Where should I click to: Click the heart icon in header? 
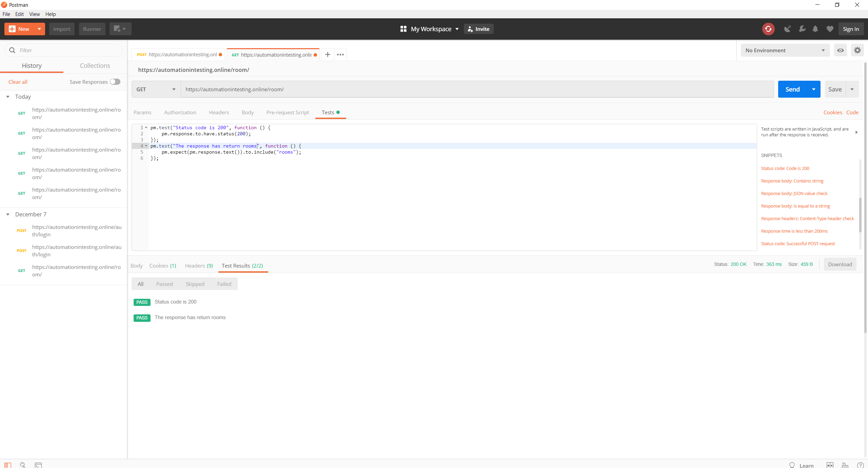point(830,29)
